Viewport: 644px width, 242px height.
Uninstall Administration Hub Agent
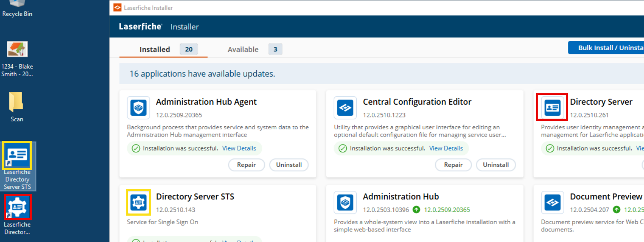(289, 165)
